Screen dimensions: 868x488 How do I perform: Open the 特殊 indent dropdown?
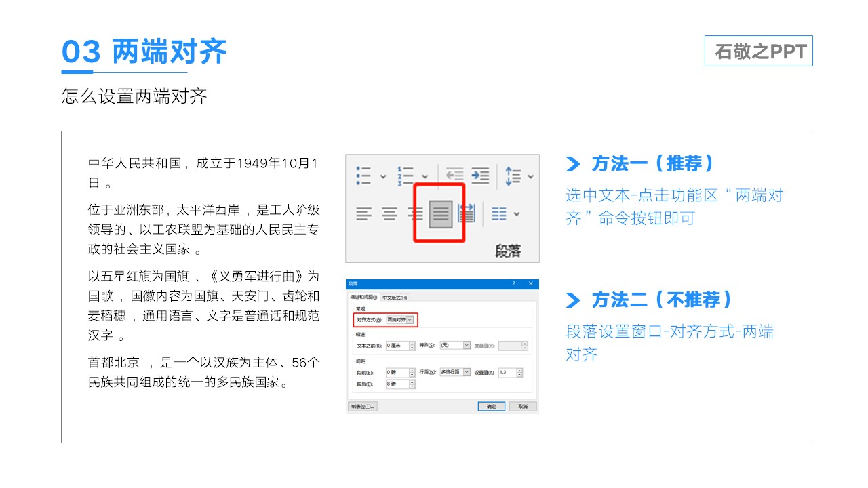[455, 345]
